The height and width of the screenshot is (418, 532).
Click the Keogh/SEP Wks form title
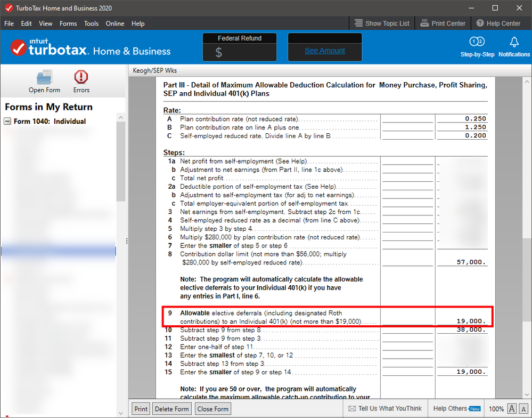pos(155,70)
